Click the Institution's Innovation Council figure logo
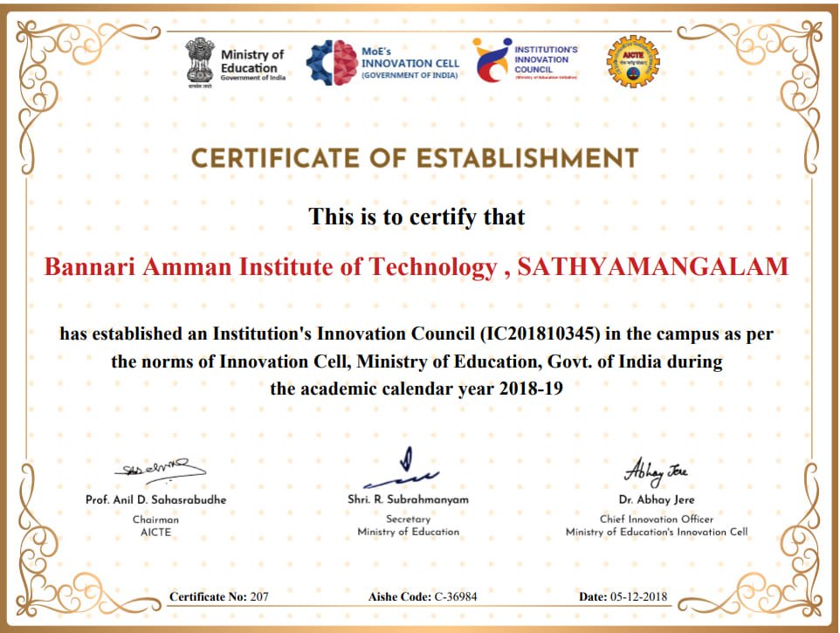This screenshot has height=633, width=840. (492, 60)
